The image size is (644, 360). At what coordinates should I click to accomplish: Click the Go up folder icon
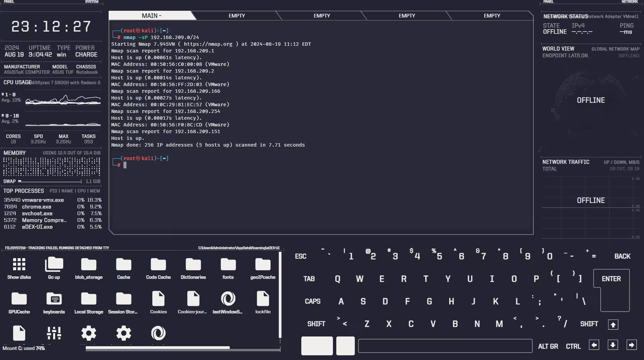click(x=54, y=265)
